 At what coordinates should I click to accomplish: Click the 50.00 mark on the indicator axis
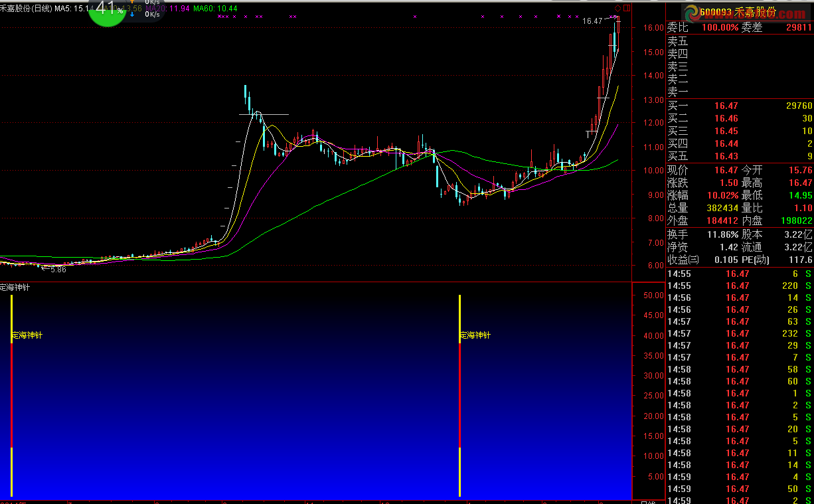pos(654,295)
